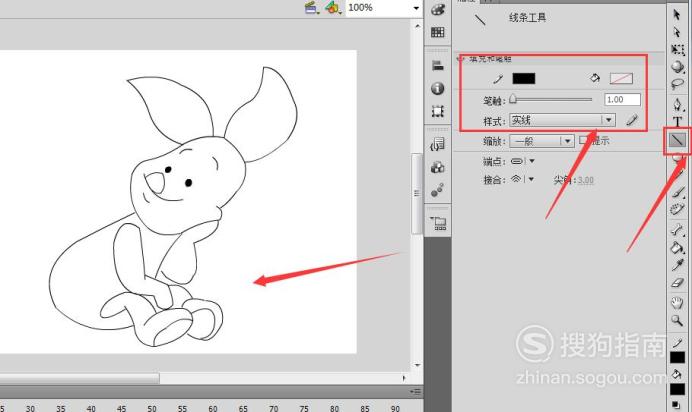Click the fill color none swatch in properties
The image size is (692, 412).
pos(621,79)
